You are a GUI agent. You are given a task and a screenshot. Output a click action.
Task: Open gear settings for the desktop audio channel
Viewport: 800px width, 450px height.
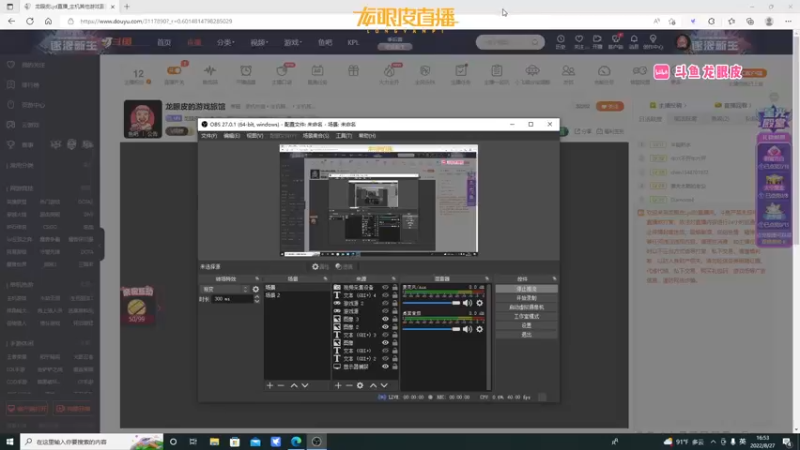479,330
